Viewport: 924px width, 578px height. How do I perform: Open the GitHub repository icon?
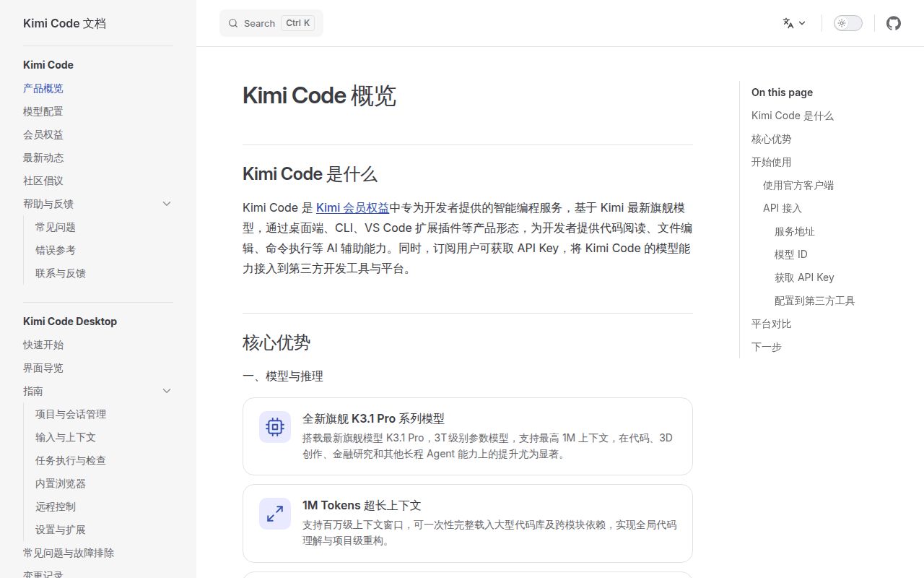pos(894,23)
